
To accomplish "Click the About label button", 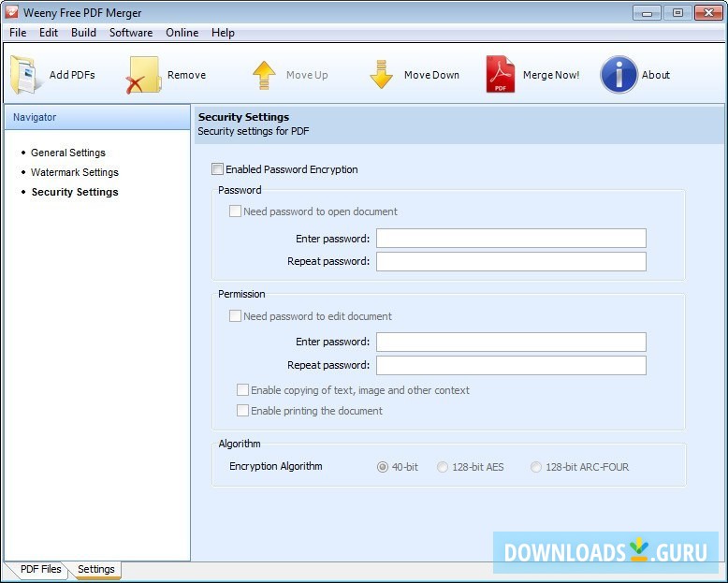I will click(x=656, y=75).
